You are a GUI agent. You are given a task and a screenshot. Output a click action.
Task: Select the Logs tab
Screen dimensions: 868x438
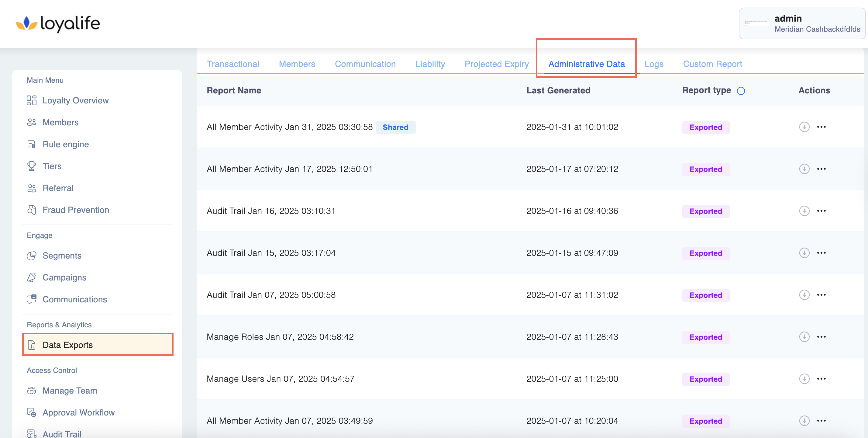click(x=654, y=64)
